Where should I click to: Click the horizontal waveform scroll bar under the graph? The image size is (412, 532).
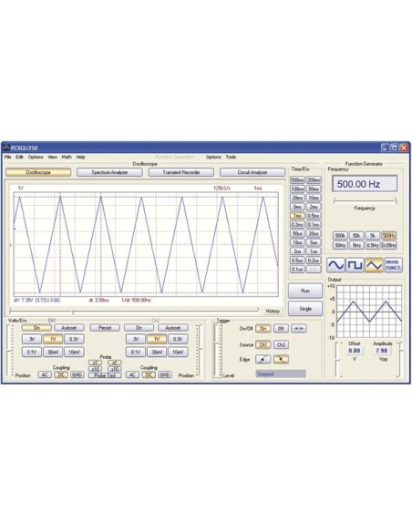pos(134,311)
